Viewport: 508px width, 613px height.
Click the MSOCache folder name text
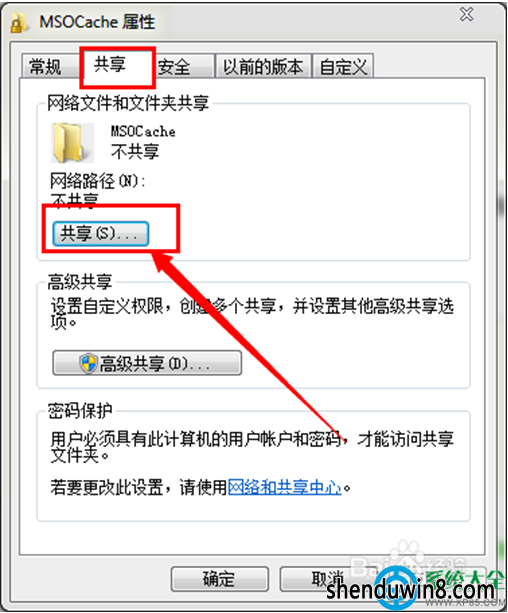click(x=143, y=131)
